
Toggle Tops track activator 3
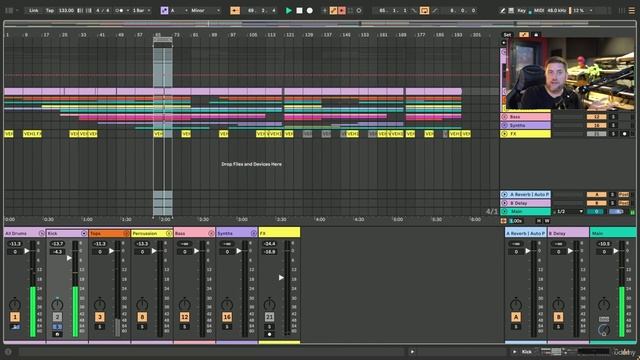pos(100,317)
